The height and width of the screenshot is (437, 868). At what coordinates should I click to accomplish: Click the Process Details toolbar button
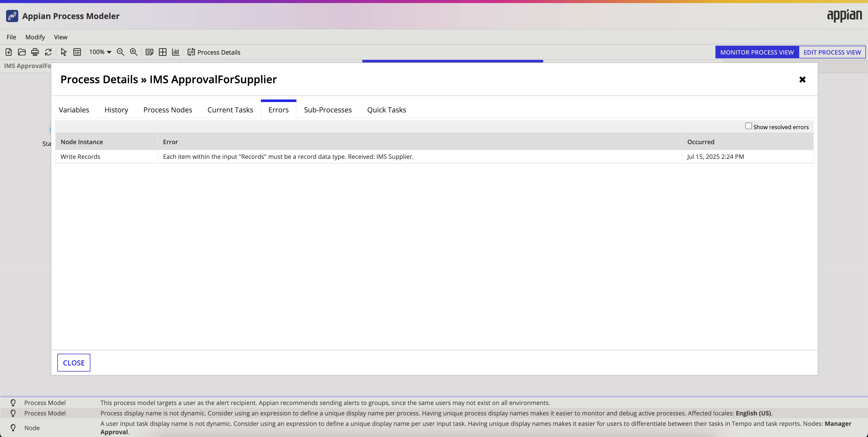point(214,52)
